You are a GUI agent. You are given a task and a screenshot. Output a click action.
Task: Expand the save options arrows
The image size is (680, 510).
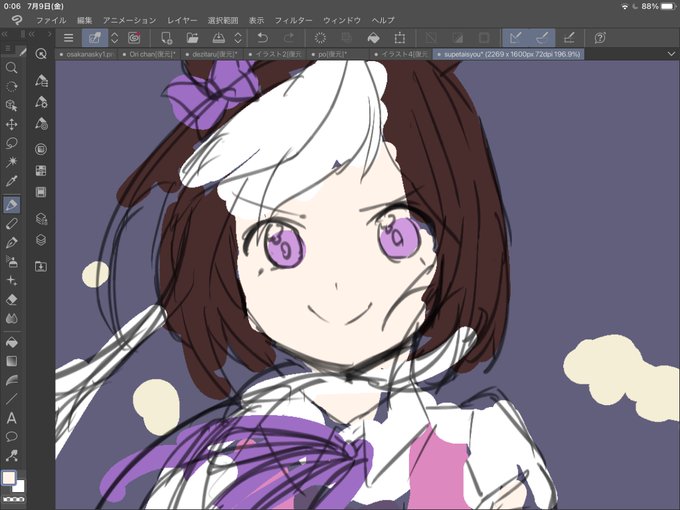point(238,38)
